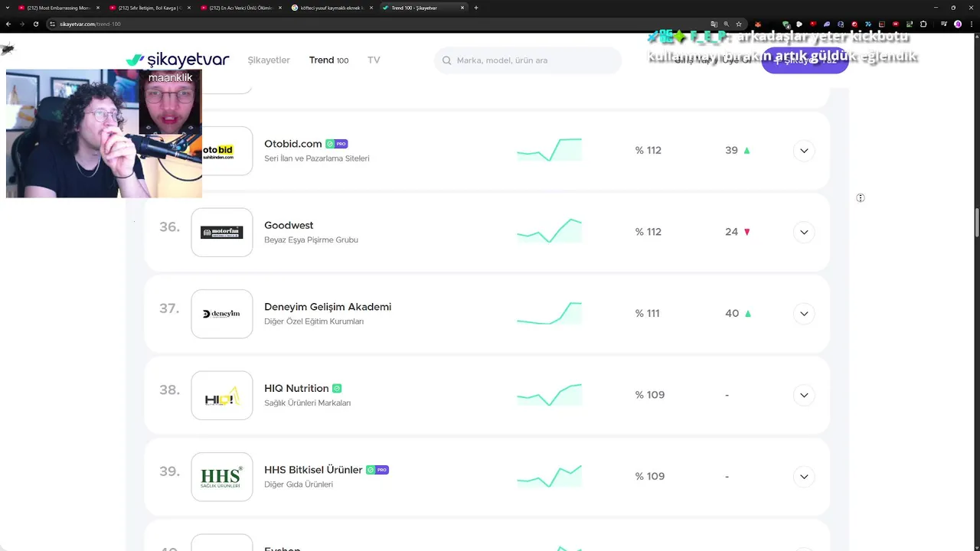The height and width of the screenshot is (551, 980).
Task: Expand the Goodwest row chevron
Action: pos(804,232)
